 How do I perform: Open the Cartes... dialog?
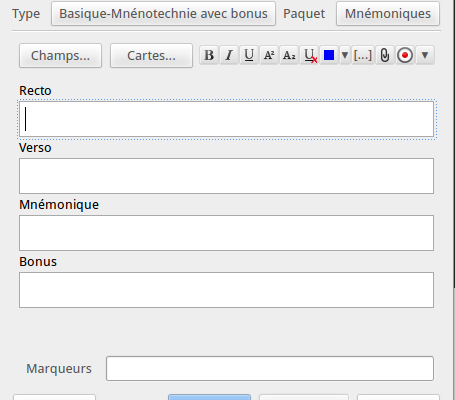(x=151, y=56)
